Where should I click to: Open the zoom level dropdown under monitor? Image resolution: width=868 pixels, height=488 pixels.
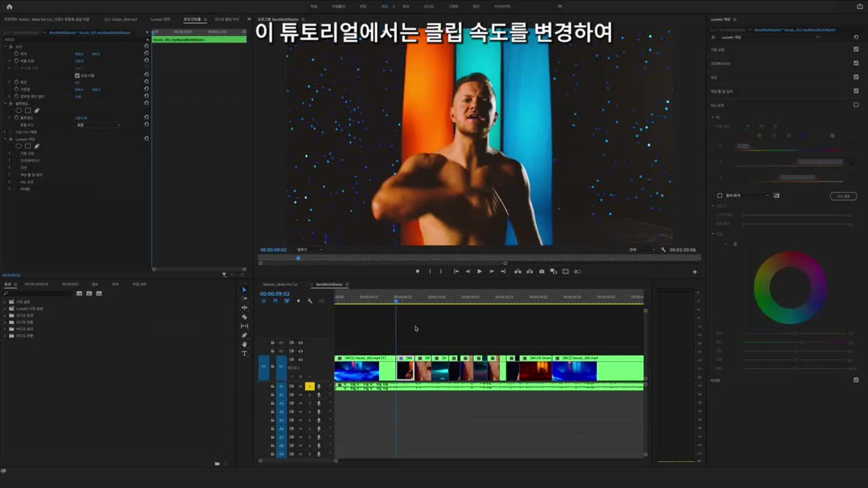310,250
